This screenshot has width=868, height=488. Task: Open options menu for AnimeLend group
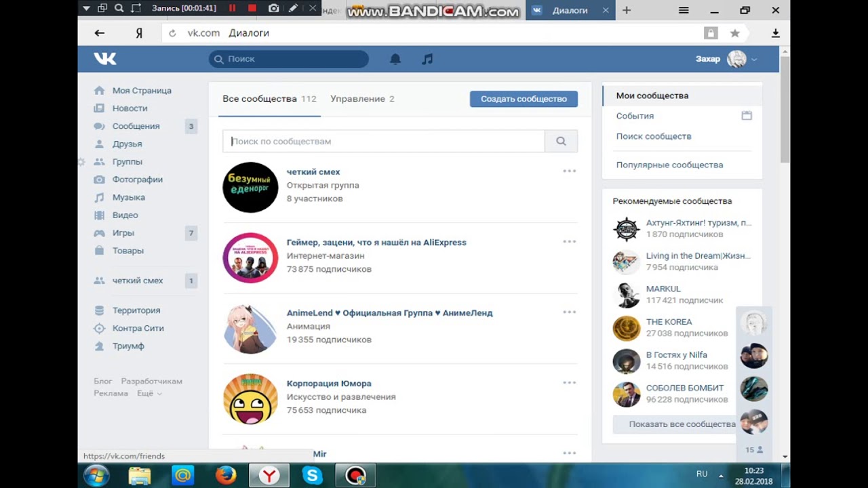click(570, 312)
